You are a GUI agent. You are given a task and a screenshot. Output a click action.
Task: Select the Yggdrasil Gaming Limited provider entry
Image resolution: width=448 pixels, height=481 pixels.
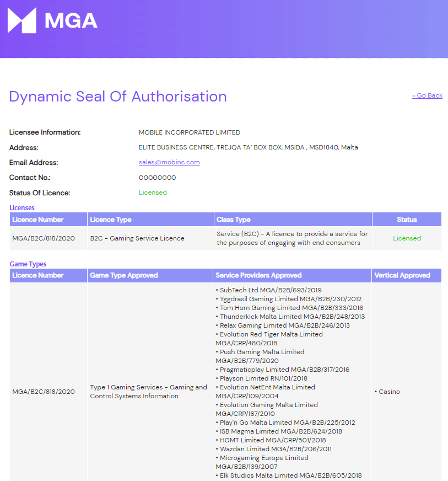click(x=289, y=299)
